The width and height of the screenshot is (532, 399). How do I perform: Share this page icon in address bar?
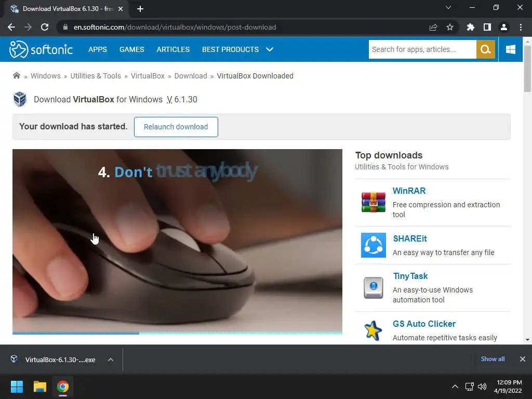tap(433, 27)
